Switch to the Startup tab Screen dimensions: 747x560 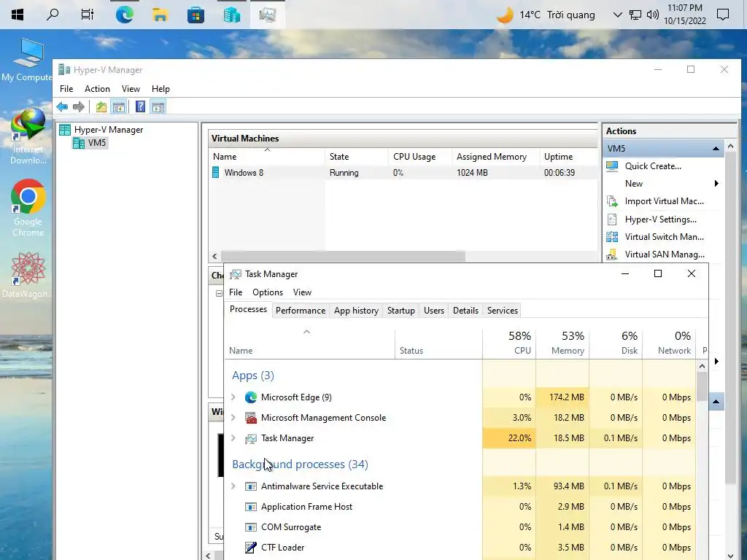coord(401,311)
